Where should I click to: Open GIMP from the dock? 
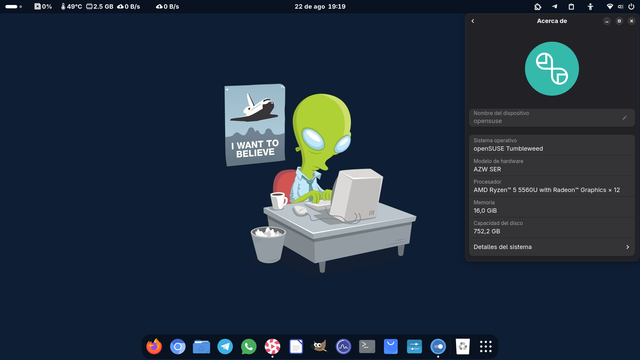(320, 347)
